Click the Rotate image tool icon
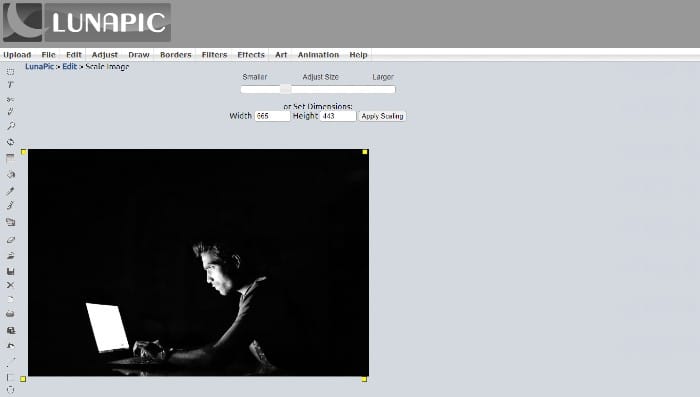The image size is (700, 397). pyautogui.click(x=10, y=142)
